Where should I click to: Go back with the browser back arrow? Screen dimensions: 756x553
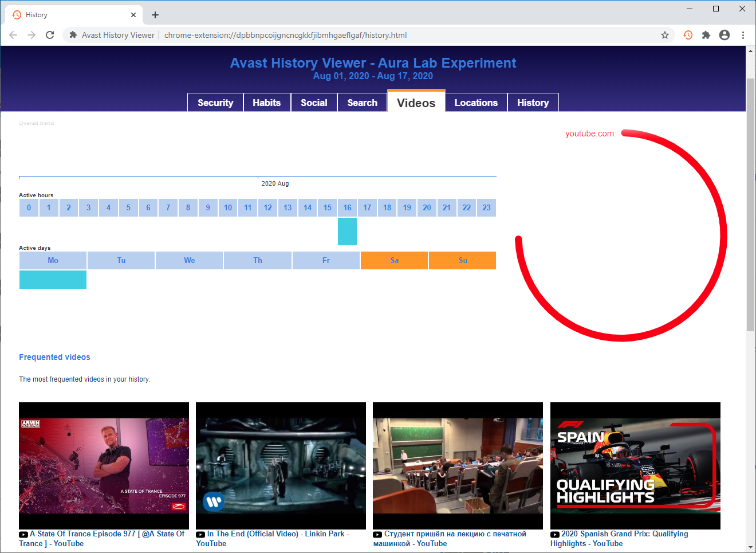13,35
